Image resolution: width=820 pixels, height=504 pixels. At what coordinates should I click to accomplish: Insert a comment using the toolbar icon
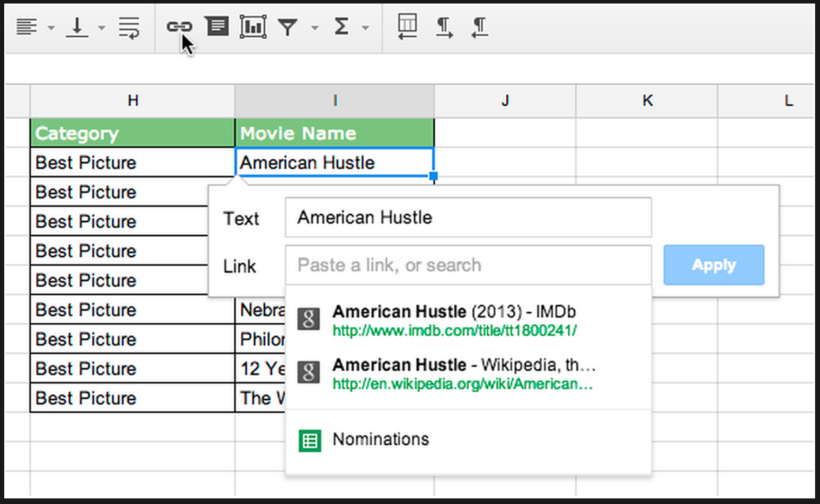coord(217,27)
